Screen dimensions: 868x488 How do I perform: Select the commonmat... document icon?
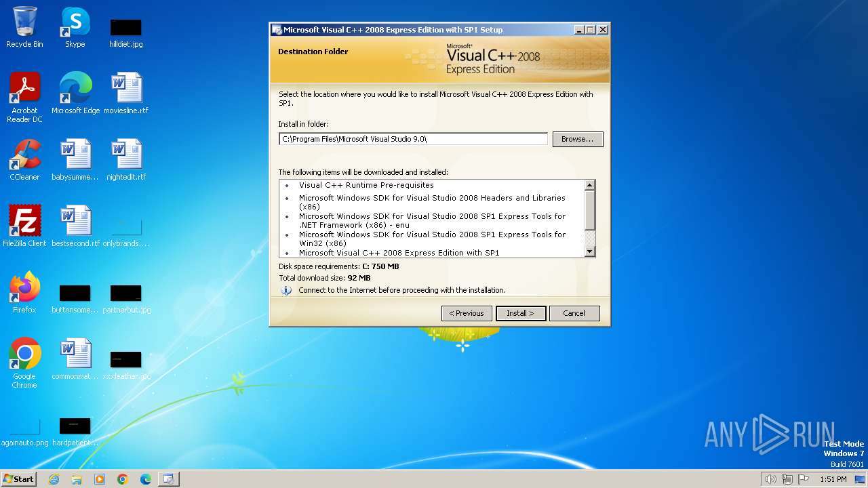coord(75,359)
